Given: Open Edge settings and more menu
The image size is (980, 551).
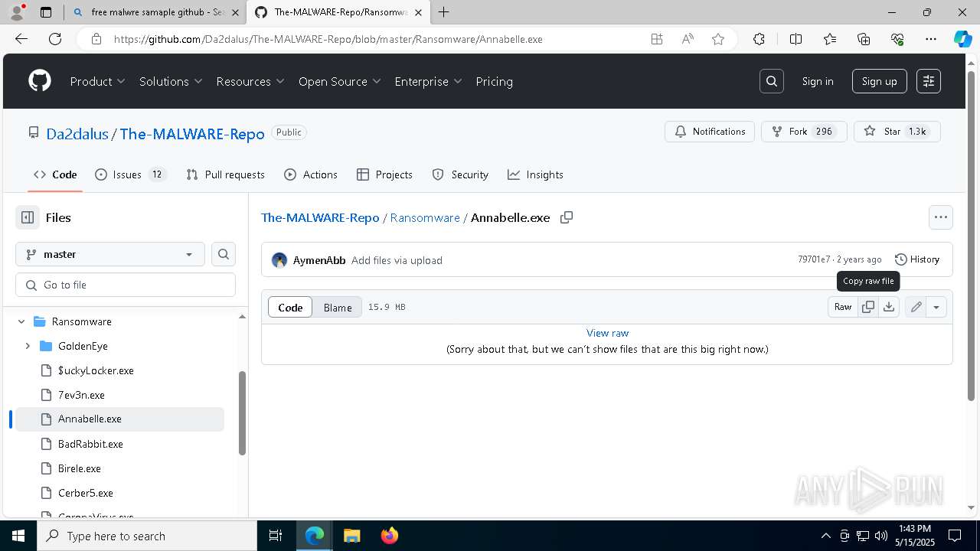Looking at the screenshot, I should (x=931, y=39).
